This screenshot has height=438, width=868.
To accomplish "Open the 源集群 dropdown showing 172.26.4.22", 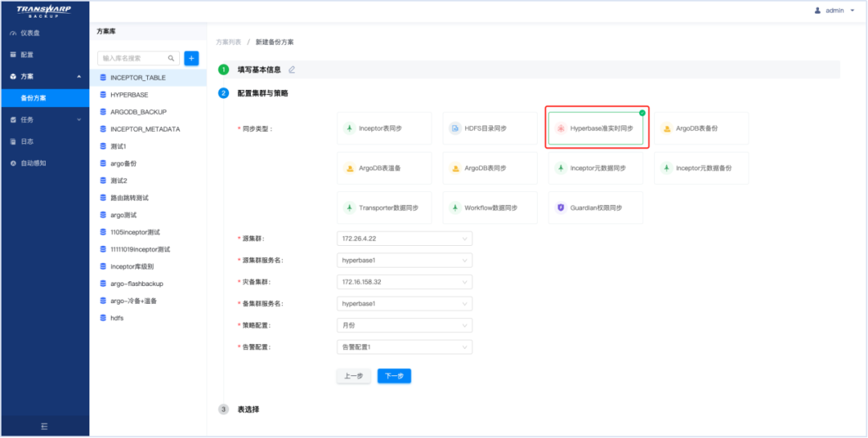I will 404,239.
